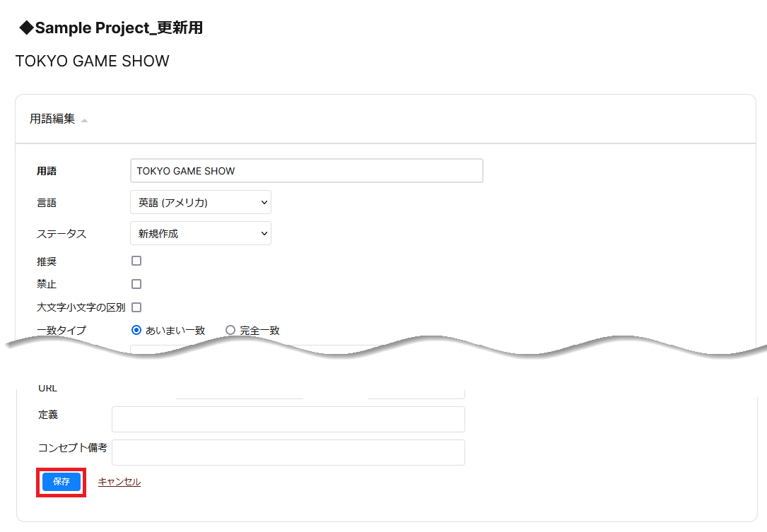Image resolution: width=767 pixels, height=532 pixels.
Task: Click the 一致タイプ field label
Action: click(62, 330)
